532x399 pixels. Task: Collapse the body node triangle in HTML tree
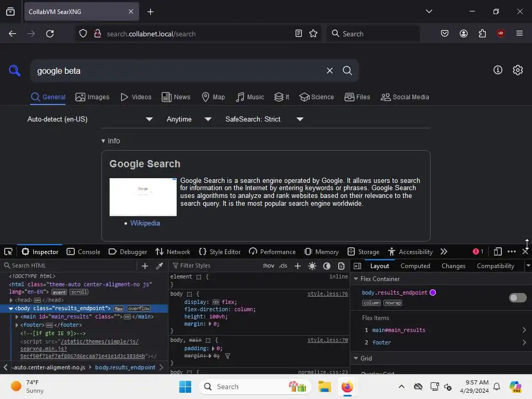(11, 309)
